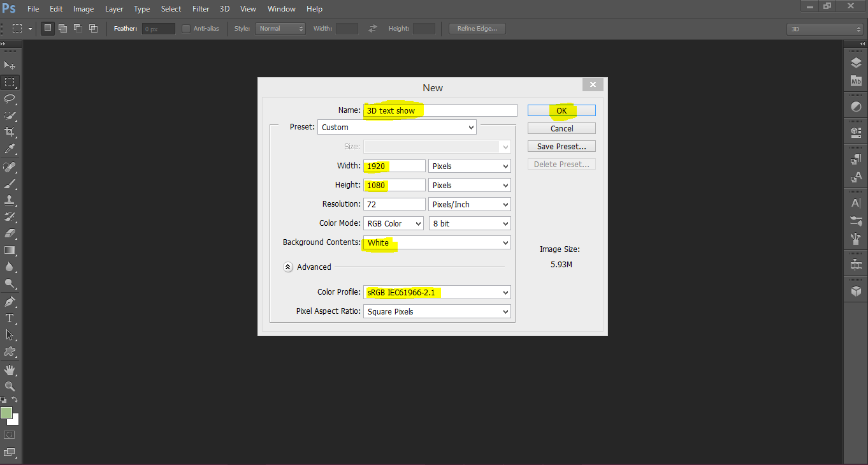The width and height of the screenshot is (868, 465).
Task: Click the background color swatch
Action: coord(15,420)
